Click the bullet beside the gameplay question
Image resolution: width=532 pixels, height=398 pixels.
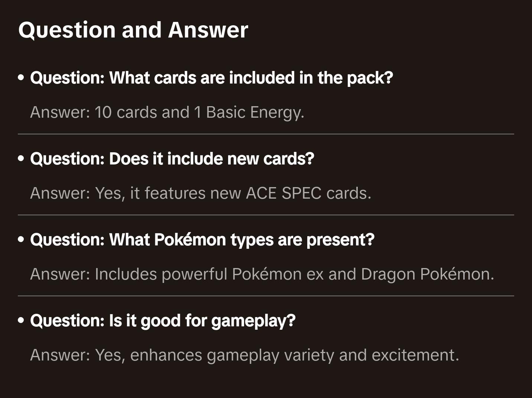click(x=21, y=321)
